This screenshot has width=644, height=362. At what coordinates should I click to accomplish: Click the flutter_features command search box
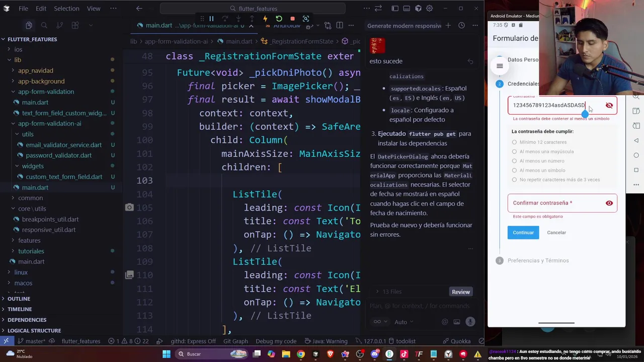253,9
